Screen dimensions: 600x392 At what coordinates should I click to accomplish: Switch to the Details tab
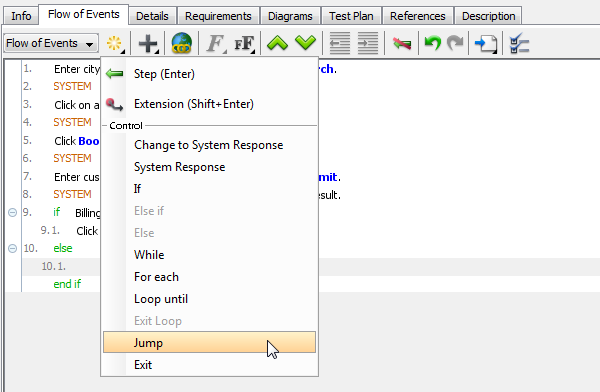[x=152, y=16]
